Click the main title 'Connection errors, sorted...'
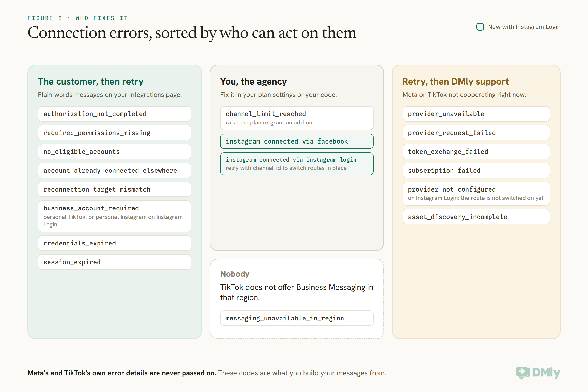 [192, 33]
